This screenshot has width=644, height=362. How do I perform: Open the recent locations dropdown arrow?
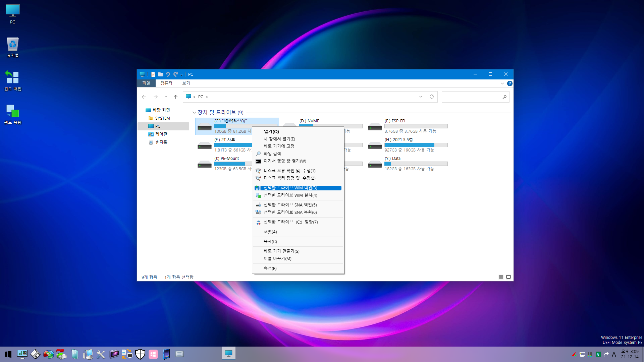point(166,97)
